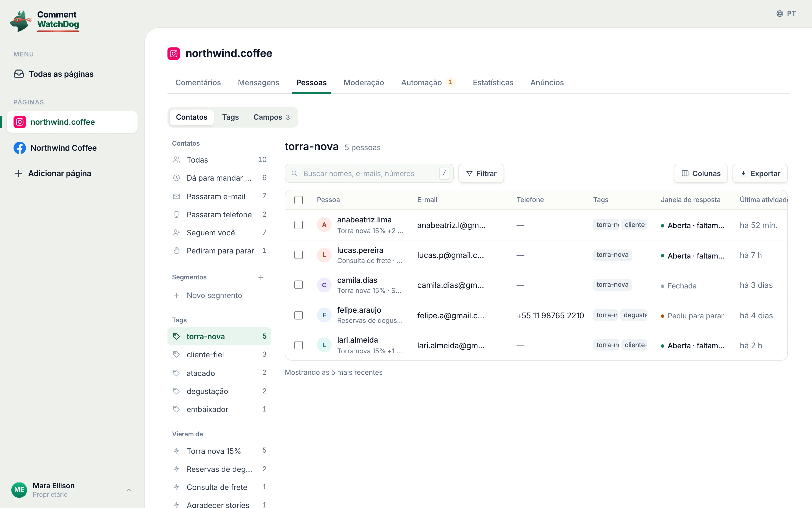This screenshot has width=812, height=508.
Task: Toggle the select-all checkbox in table header
Action: [x=298, y=200]
